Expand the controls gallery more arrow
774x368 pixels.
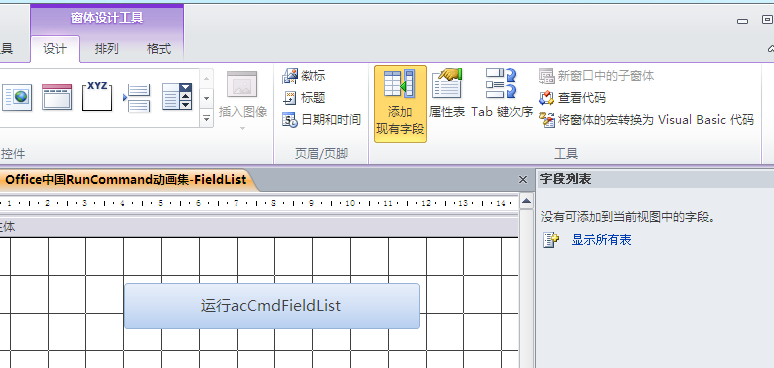[206, 118]
